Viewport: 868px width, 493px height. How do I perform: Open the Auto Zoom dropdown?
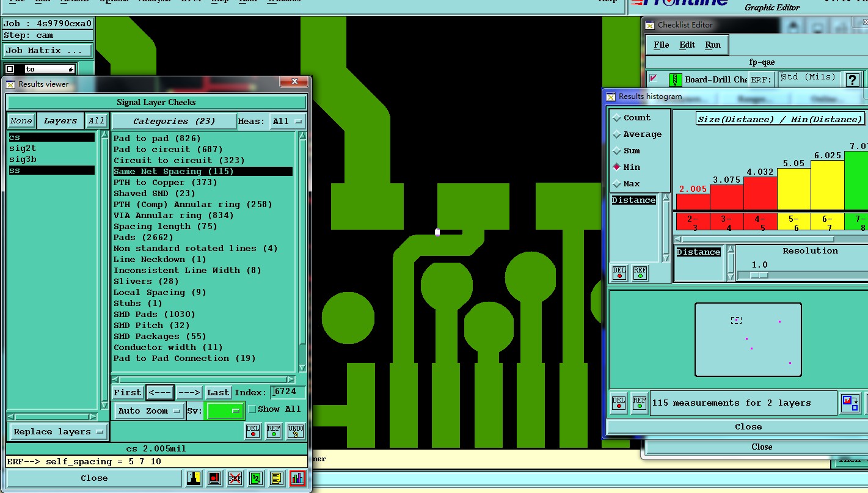pyautogui.click(x=150, y=411)
